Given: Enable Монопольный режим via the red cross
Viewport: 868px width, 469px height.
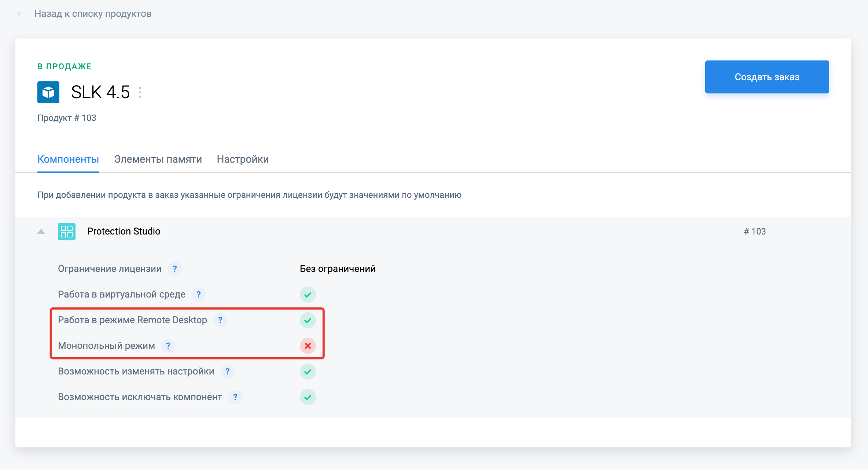Looking at the screenshot, I should click(x=308, y=346).
